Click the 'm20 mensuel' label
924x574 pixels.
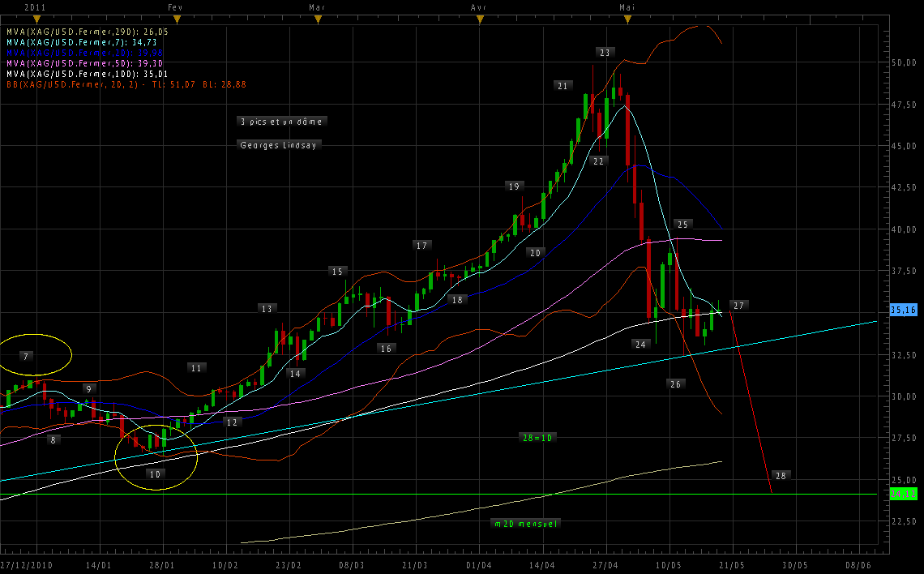coord(526,524)
